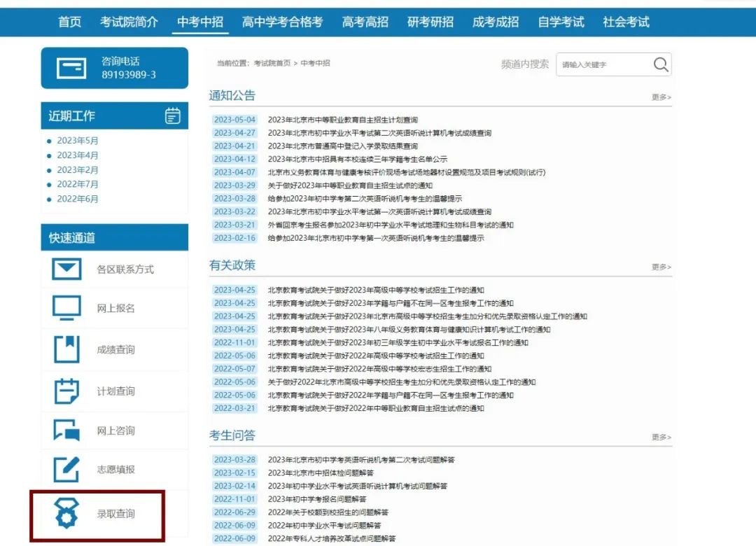Click the pencil edit icon for 志愿填报
Screen dimensions: 756x546
(67, 469)
